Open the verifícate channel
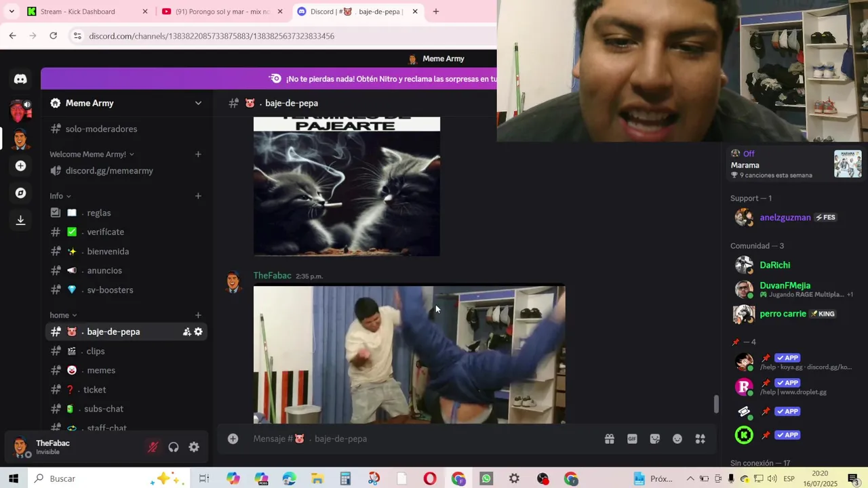The height and width of the screenshot is (488, 868). click(x=127, y=232)
